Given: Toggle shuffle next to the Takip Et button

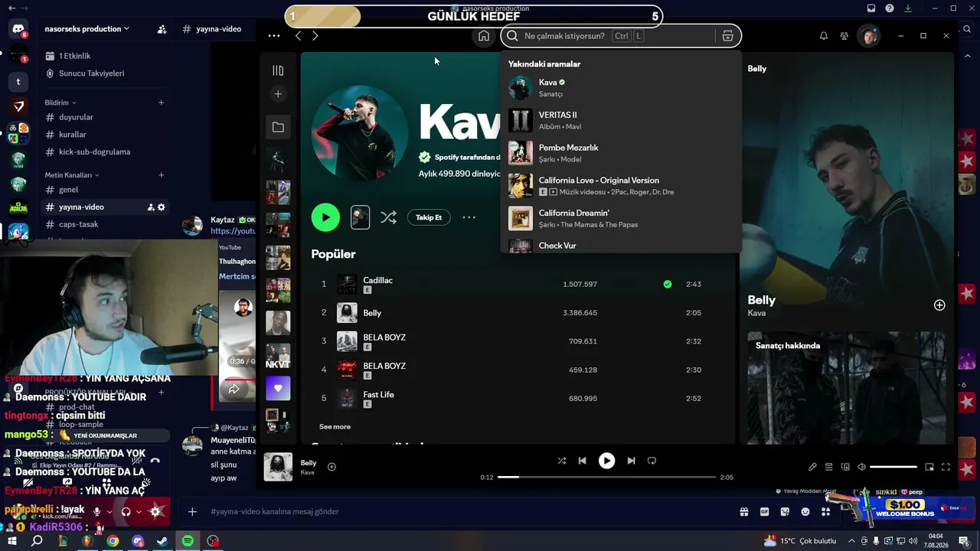Looking at the screenshot, I should coord(388,217).
